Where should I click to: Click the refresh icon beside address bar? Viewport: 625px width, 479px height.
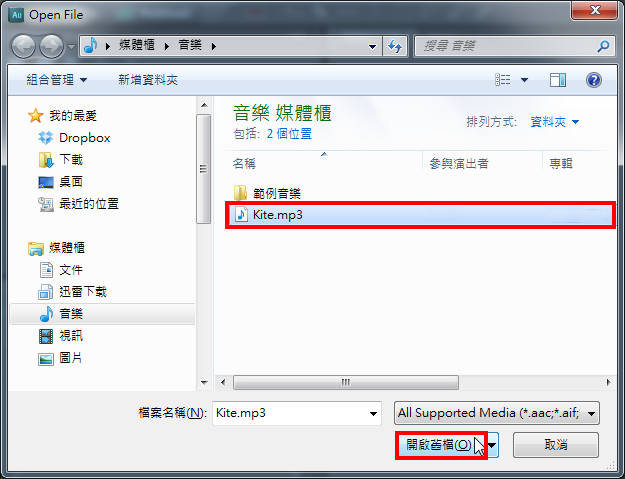[395, 46]
